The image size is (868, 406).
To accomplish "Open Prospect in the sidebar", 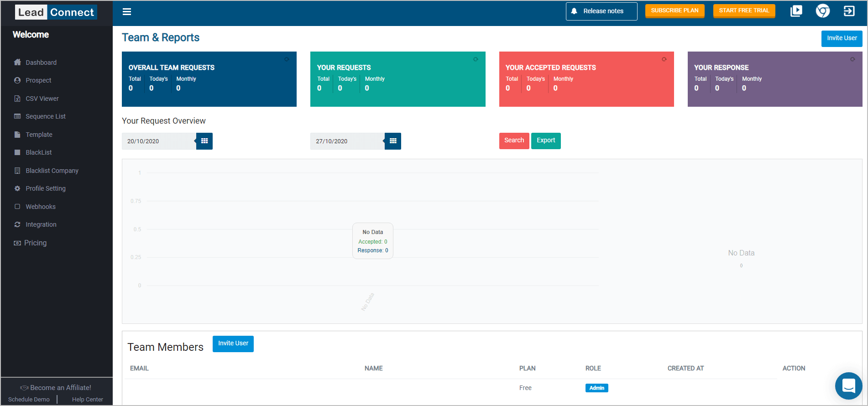I will (x=38, y=80).
